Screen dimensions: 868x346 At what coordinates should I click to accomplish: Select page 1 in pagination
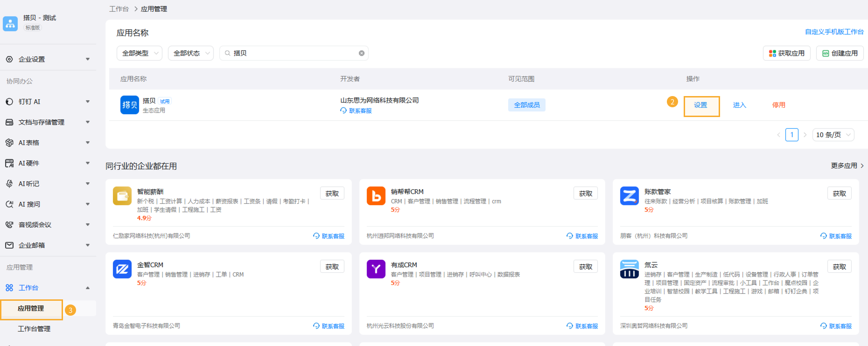point(792,135)
